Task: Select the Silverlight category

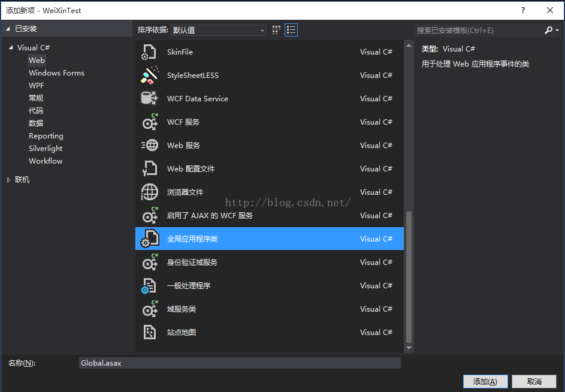Action: point(46,149)
